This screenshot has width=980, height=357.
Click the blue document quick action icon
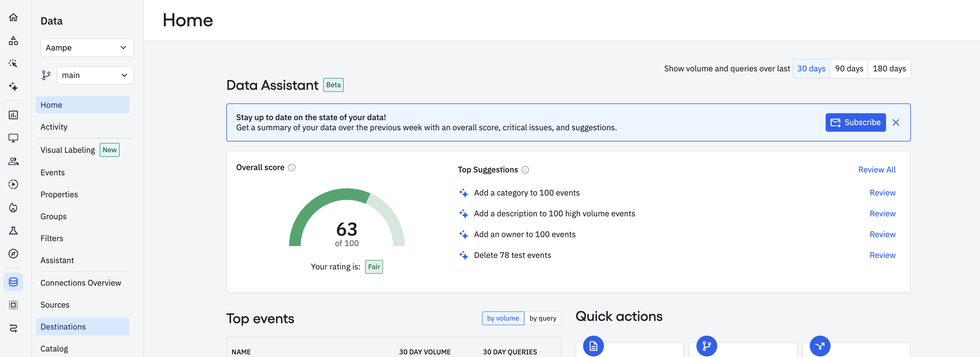(x=593, y=346)
